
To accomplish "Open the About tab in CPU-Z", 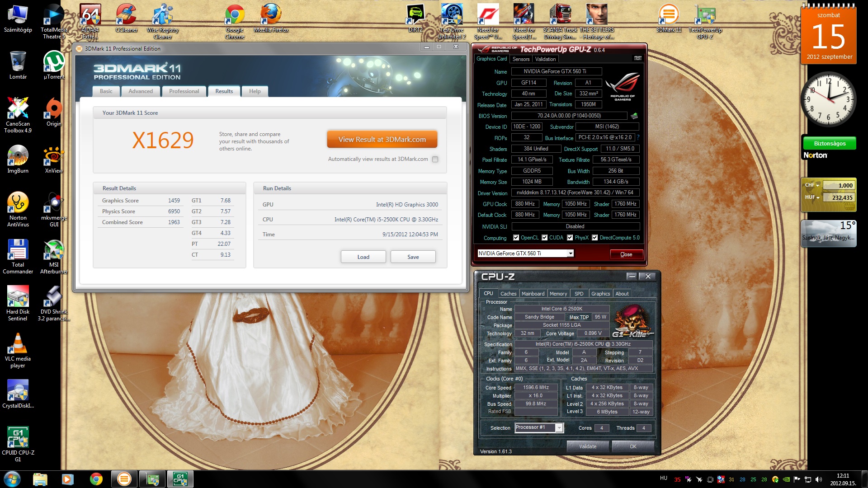I will pos(622,294).
